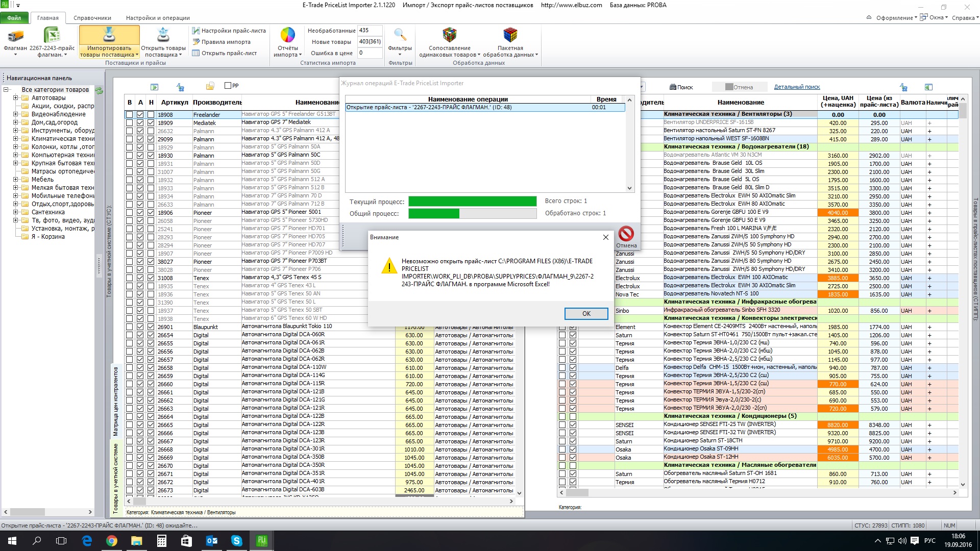
Task: Click Пакетная обработка данных cube icon
Action: pos(510,35)
